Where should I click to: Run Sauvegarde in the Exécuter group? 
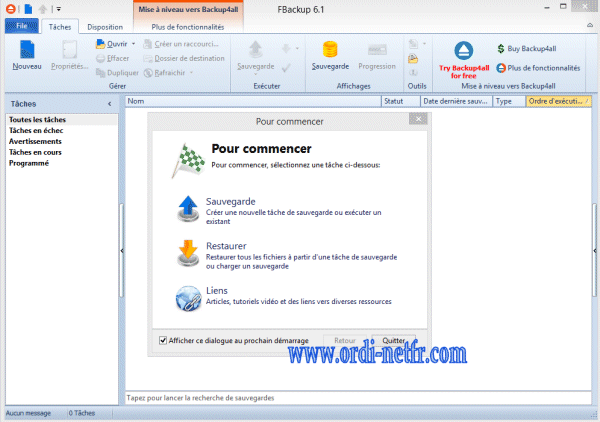tap(256, 55)
